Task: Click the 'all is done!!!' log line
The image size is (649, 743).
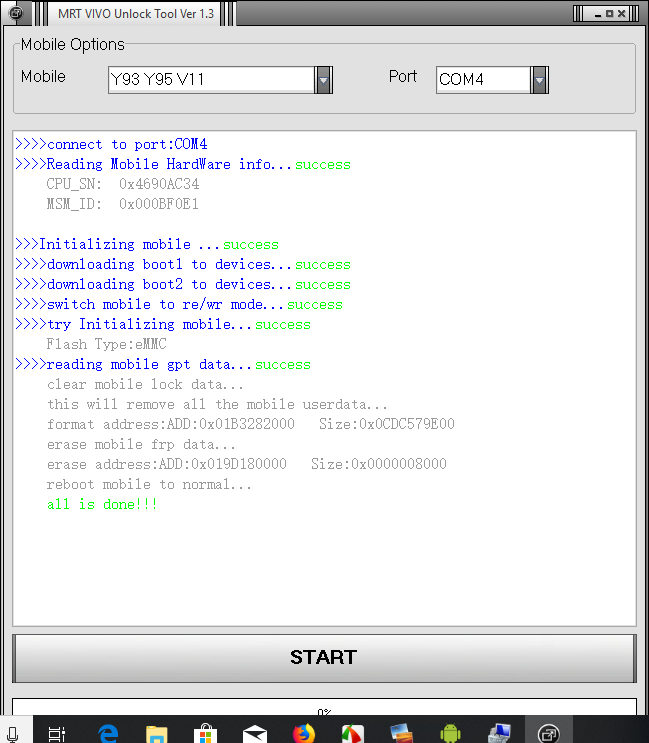Action: tap(102, 504)
